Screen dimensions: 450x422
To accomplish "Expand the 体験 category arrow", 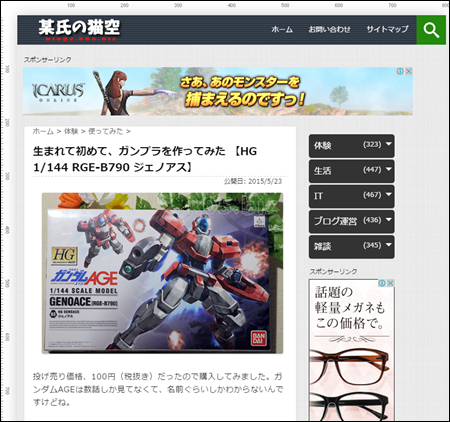I will point(388,144).
